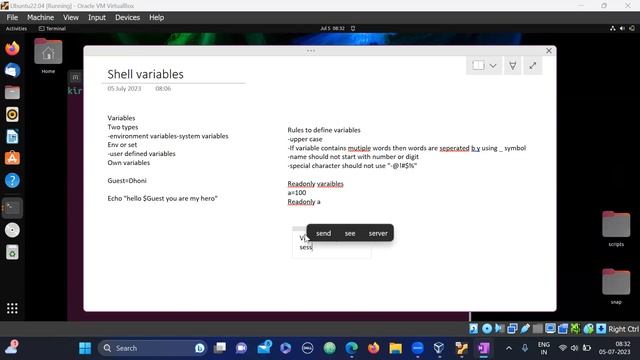The image size is (640, 360).
Task: Click the VirtualBox optical disk status icon
Action: click(487, 329)
